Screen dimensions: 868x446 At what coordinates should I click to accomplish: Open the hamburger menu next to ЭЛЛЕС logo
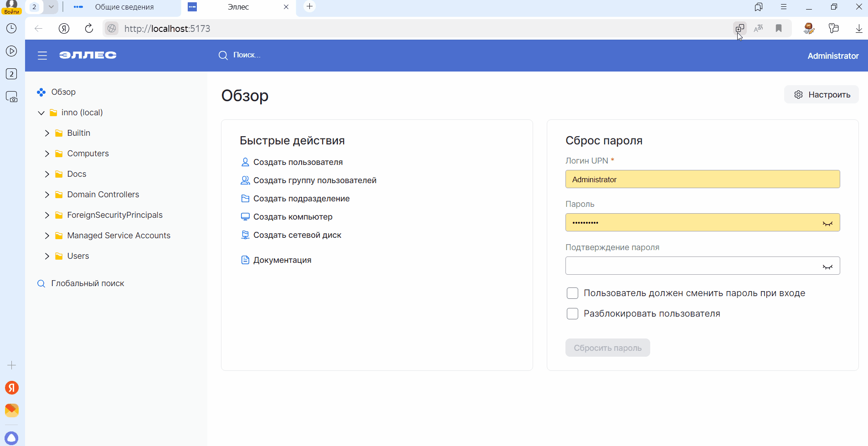[42, 55]
